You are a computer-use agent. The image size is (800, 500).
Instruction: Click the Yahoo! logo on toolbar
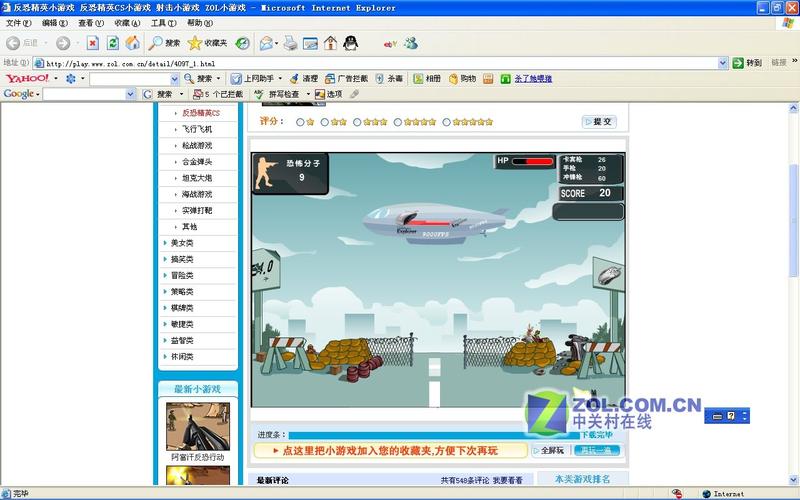coord(27,79)
